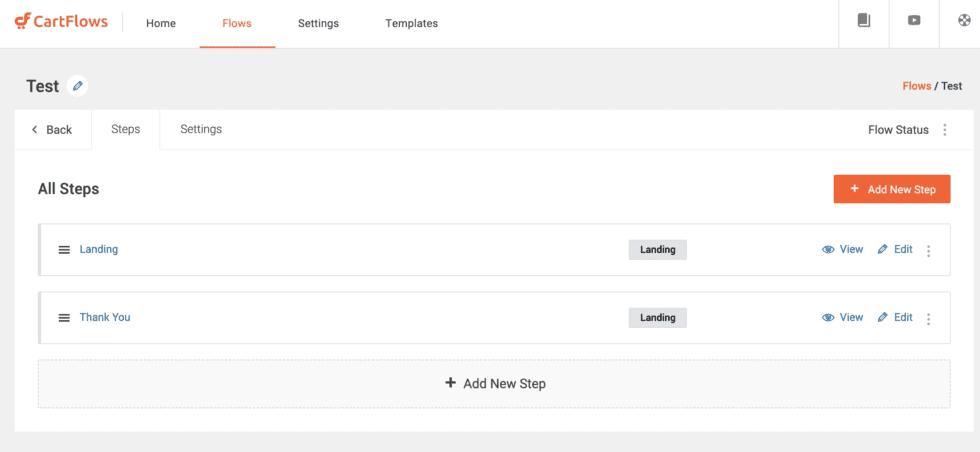Open the Flow Status three-dot menu

click(x=944, y=130)
